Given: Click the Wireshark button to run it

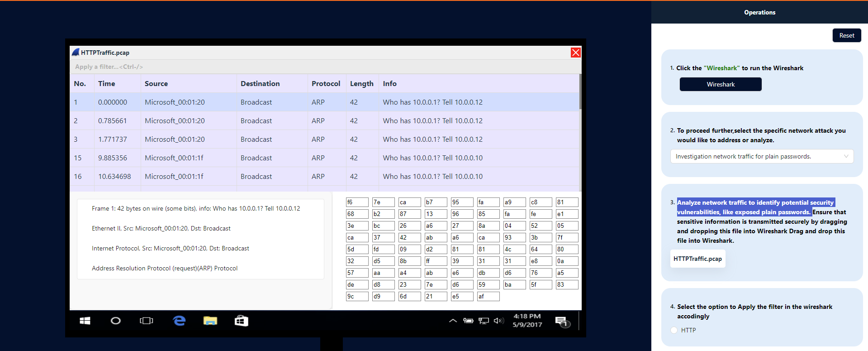Looking at the screenshot, I should point(720,84).
